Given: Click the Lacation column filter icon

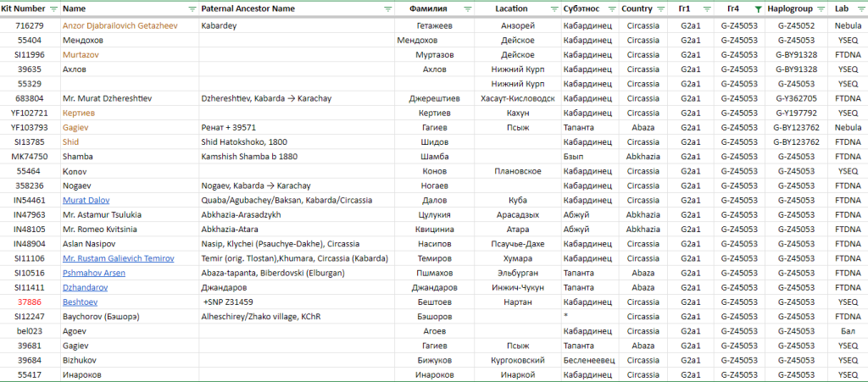Looking at the screenshot, I should [x=554, y=8].
